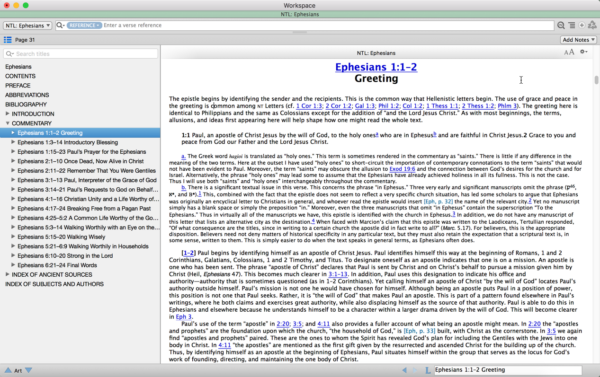Go forward with the right history arrow

[x=415, y=370]
